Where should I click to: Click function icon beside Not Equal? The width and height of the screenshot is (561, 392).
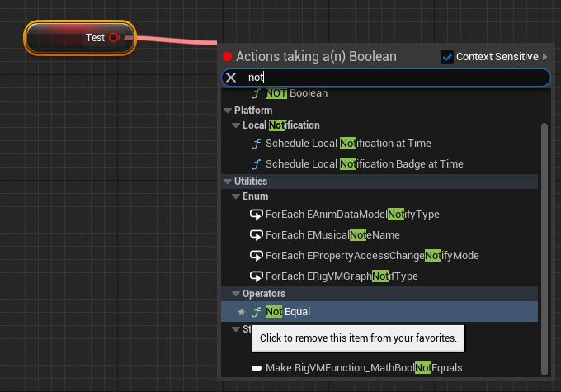tap(257, 312)
